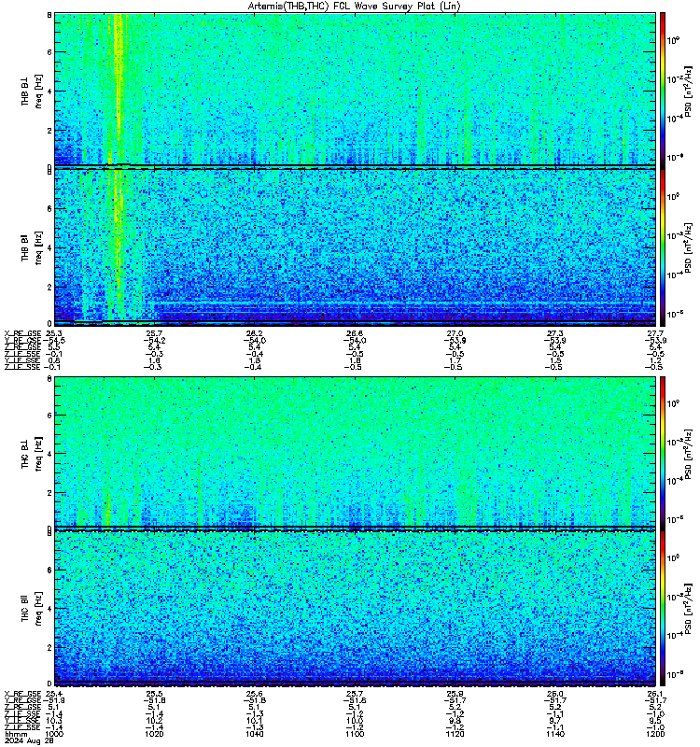Viewport: 700px width, 747px height.
Task: Click the Y_RE_GSE value -54.5
Action: (53, 340)
